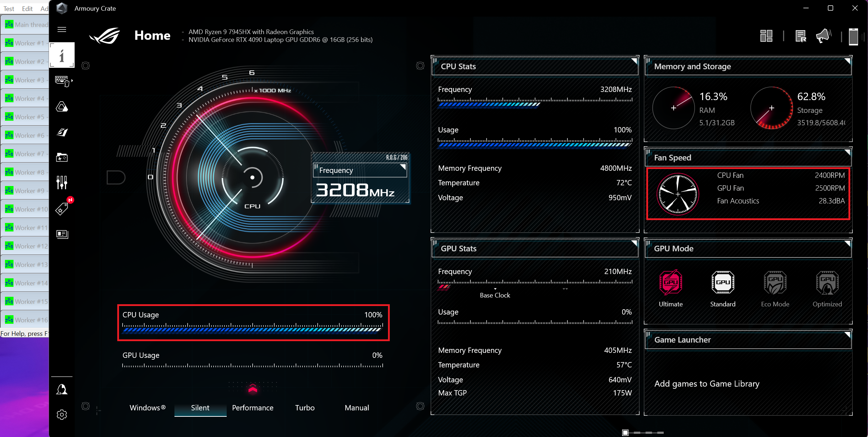Select Worker #12 in background window
This screenshot has height=437, width=868.
point(25,246)
